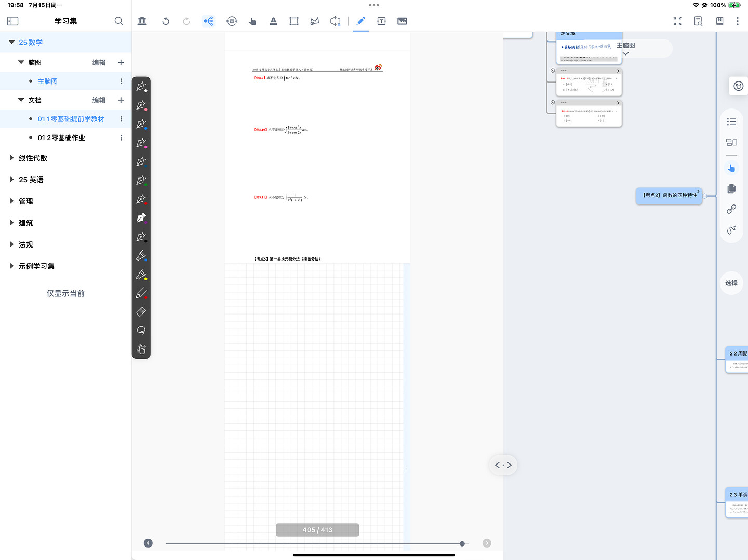Expand the 建筑 study set
748x560 pixels.
click(x=11, y=223)
